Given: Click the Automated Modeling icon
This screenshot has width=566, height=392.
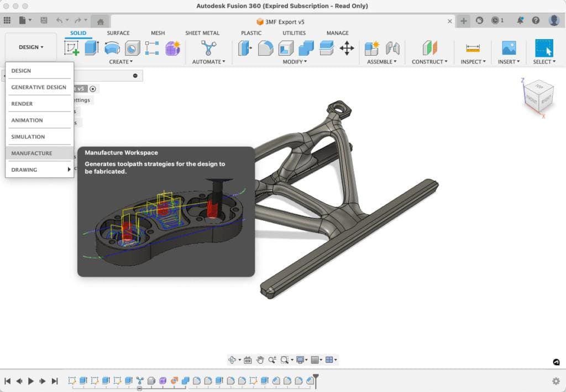Looking at the screenshot, I should (x=208, y=48).
